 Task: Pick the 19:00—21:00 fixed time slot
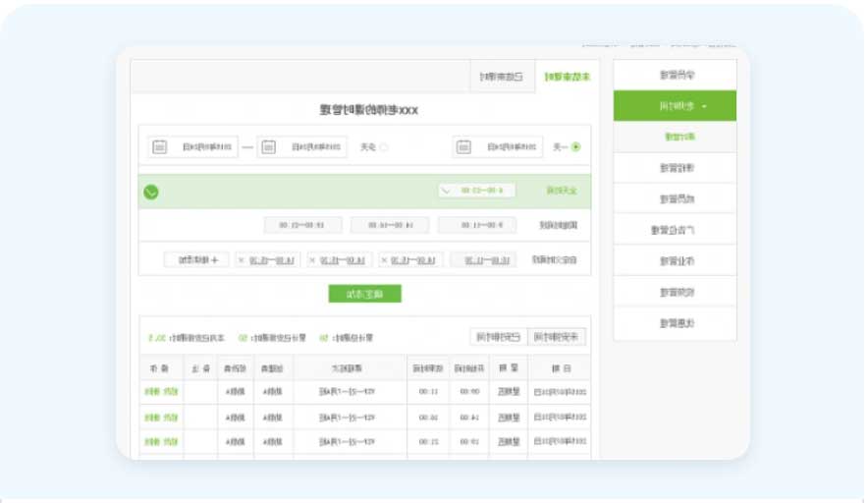(302, 225)
